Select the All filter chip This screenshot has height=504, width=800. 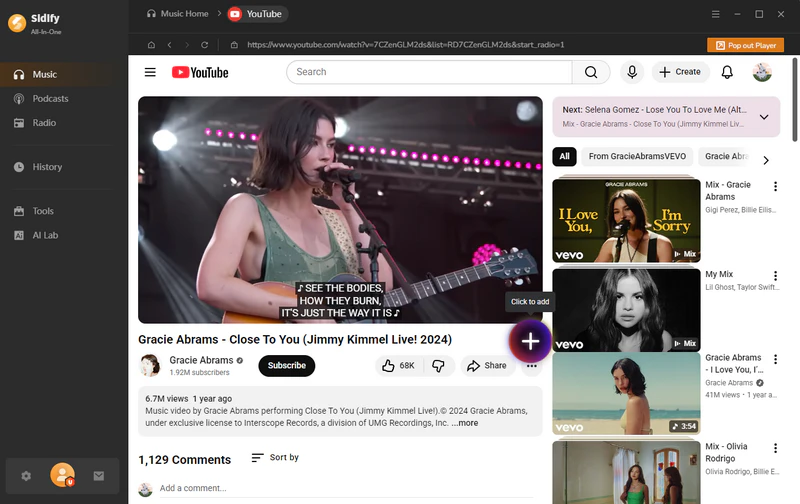click(564, 157)
